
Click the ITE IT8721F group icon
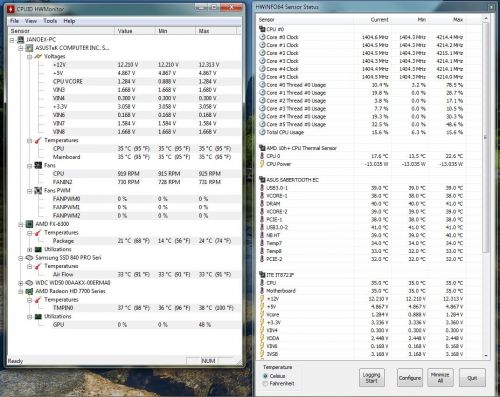[262, 275]
